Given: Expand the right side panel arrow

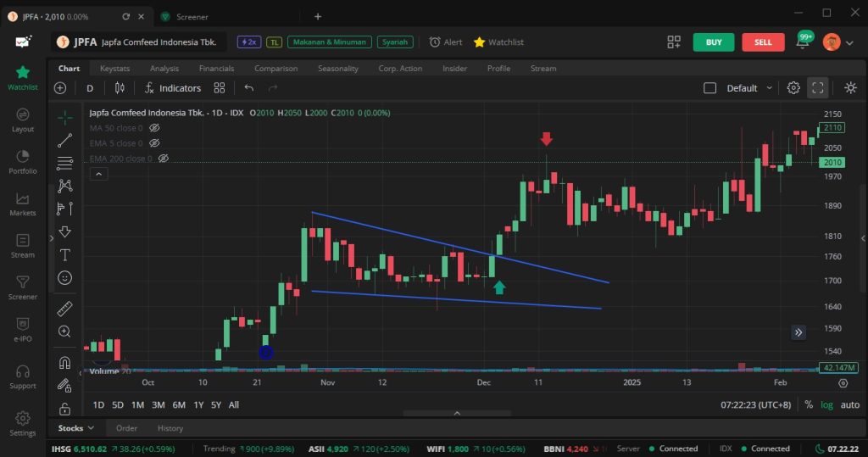Looking at the screenshot, I should coord(863,238).
